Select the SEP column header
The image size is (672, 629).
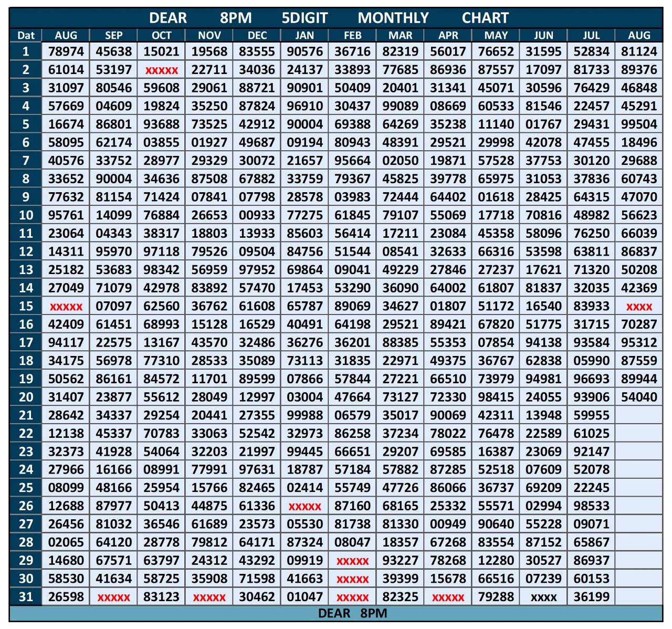(113, 35)
